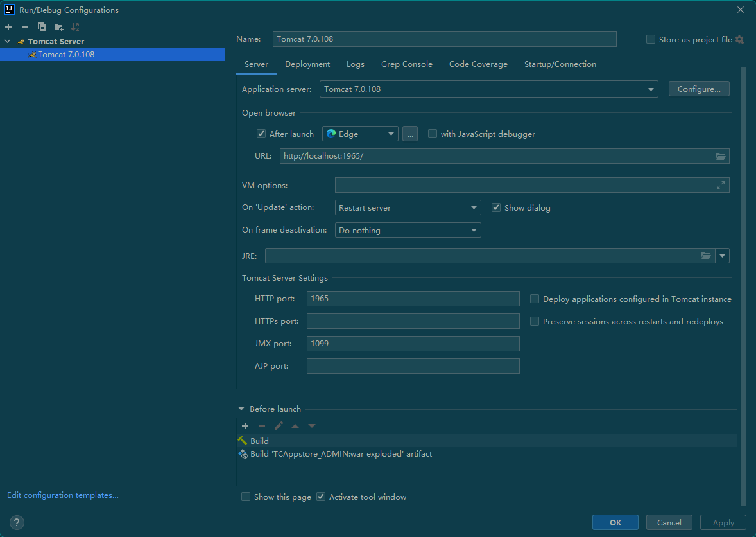Click the IntelliJ logo in title bar

pos(9,10)
